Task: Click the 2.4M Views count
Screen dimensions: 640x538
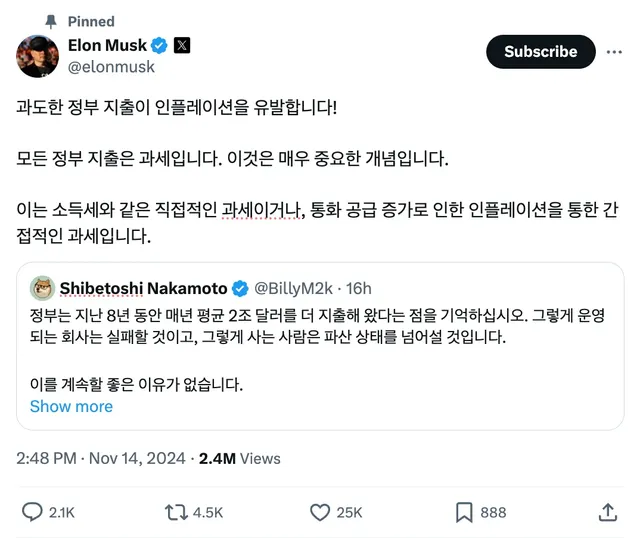Action: point(240,458)
